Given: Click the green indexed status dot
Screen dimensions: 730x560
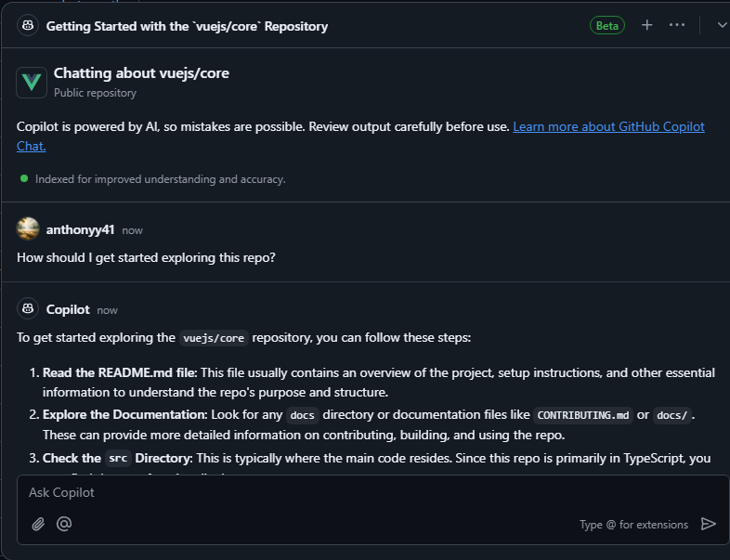Looking at the screenshot, I should point(24,177).
